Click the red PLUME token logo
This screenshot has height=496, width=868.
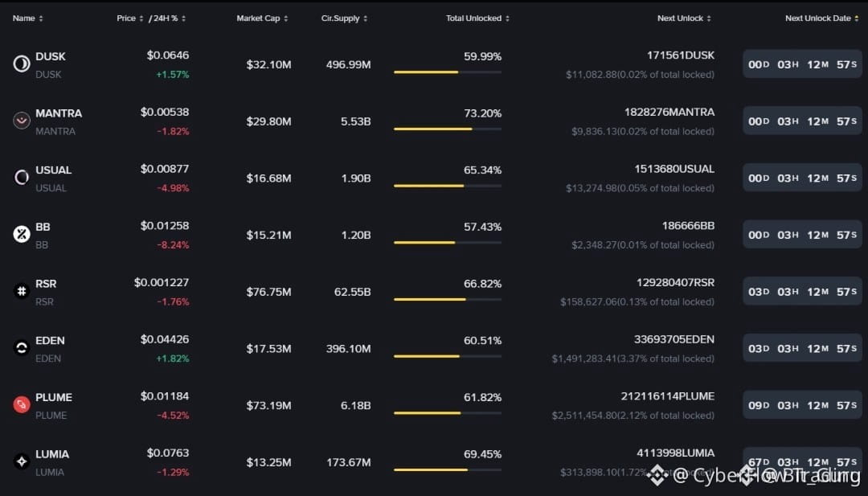[22, 404]
